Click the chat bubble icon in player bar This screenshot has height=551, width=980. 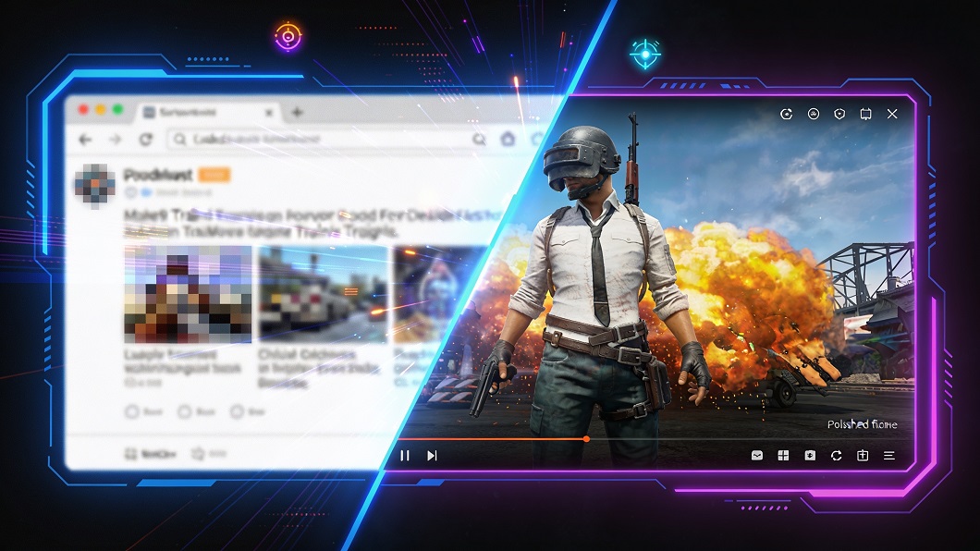coord(757,456)
